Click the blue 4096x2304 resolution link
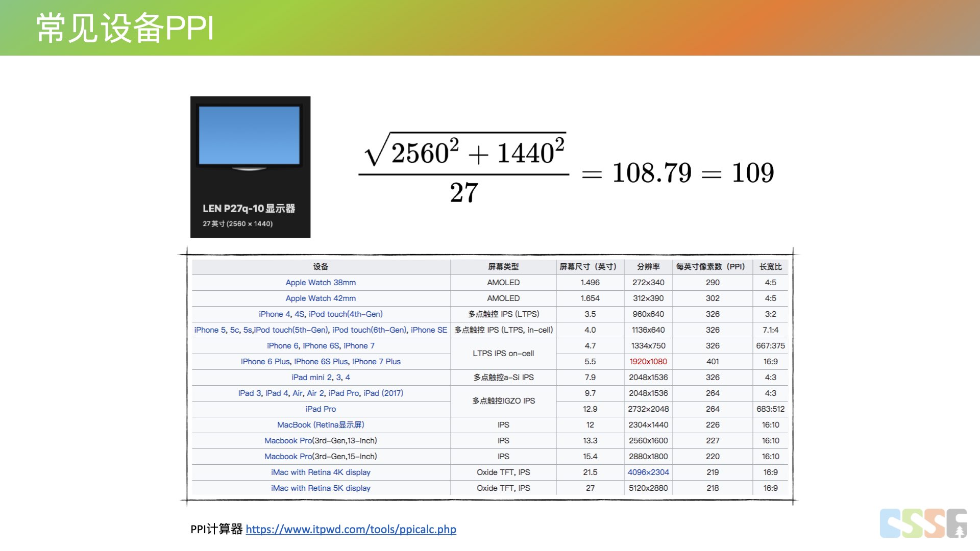Image resolution: width=980 pixels, height=551 pixels. pos(648,472)
